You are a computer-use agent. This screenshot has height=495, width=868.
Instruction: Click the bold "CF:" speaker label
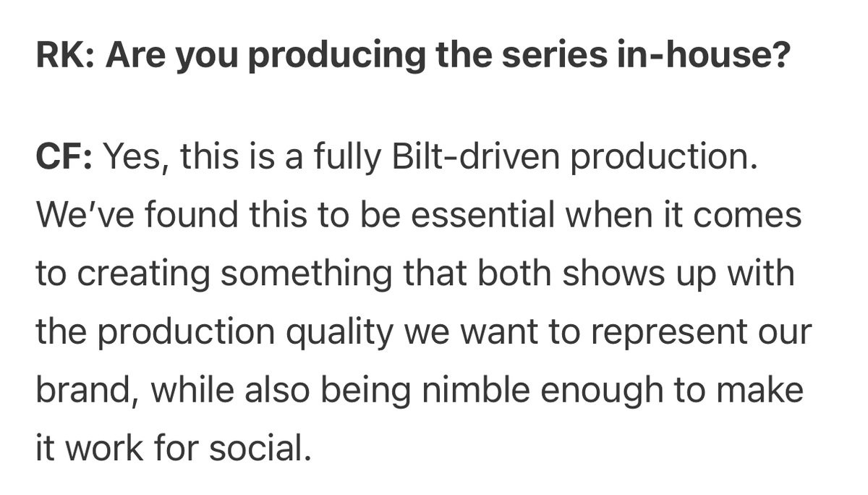[x=64, y=157]
